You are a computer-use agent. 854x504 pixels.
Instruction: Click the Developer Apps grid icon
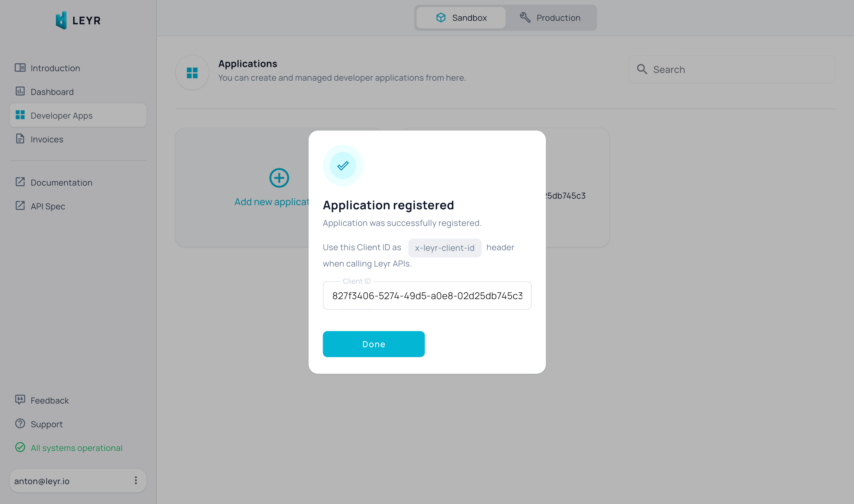pos(20,115)
